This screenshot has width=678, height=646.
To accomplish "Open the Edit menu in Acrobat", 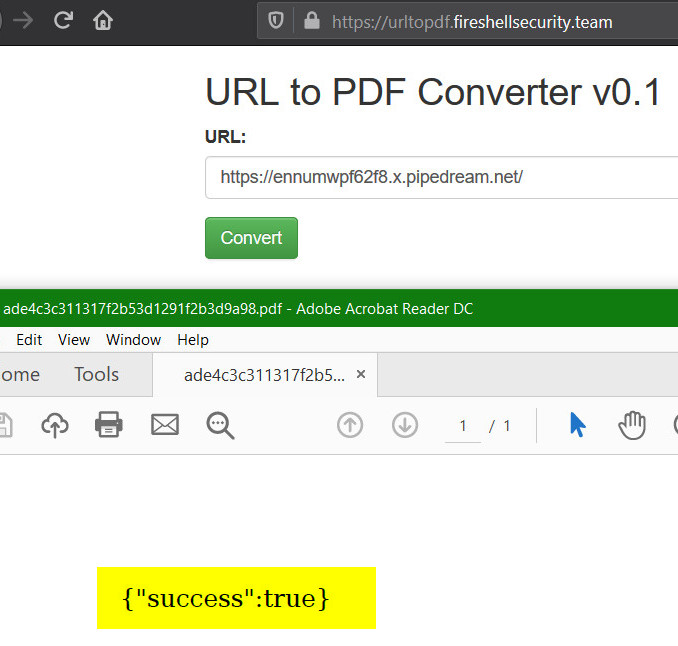I will click(29, 340).
